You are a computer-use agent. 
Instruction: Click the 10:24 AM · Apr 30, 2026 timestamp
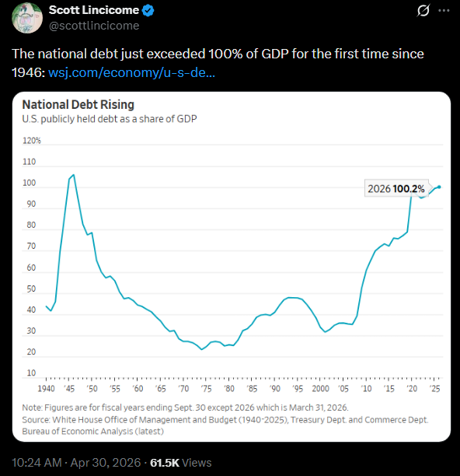(76, 463)
